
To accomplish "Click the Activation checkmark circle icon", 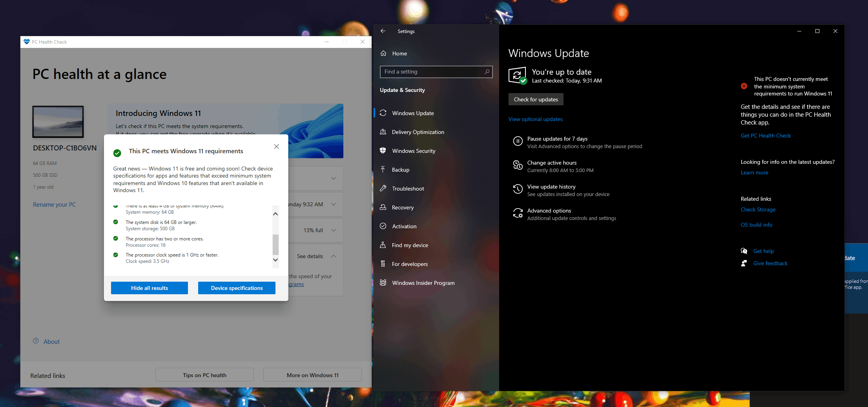I will [x=383, y=226].
